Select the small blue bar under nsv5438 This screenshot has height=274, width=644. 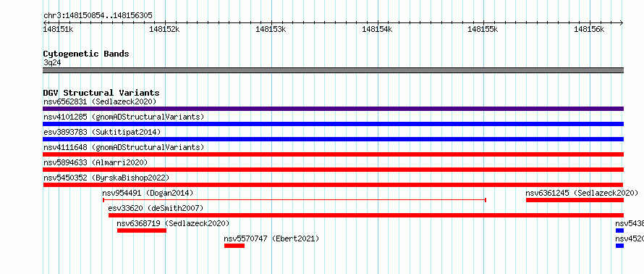(619, 231)
